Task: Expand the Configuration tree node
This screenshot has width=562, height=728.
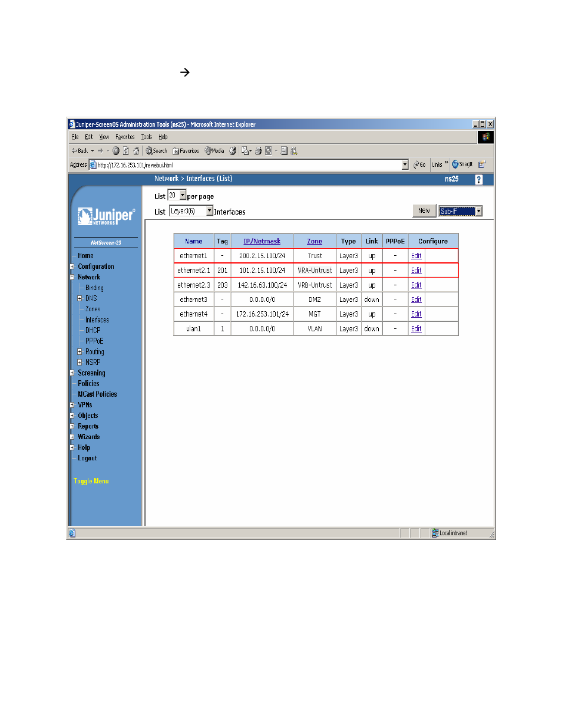Action: pos(72,266)
